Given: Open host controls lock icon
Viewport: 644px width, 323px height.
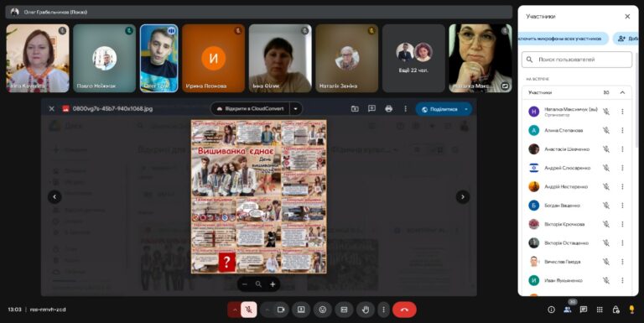Looking at the screenshot, I should coord(615,310).
